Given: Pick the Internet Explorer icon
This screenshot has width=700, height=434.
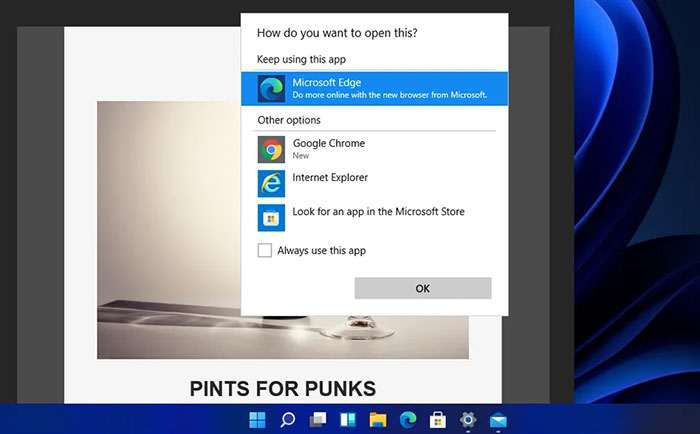Looking at the screenshot, I should tap(271, 183).
